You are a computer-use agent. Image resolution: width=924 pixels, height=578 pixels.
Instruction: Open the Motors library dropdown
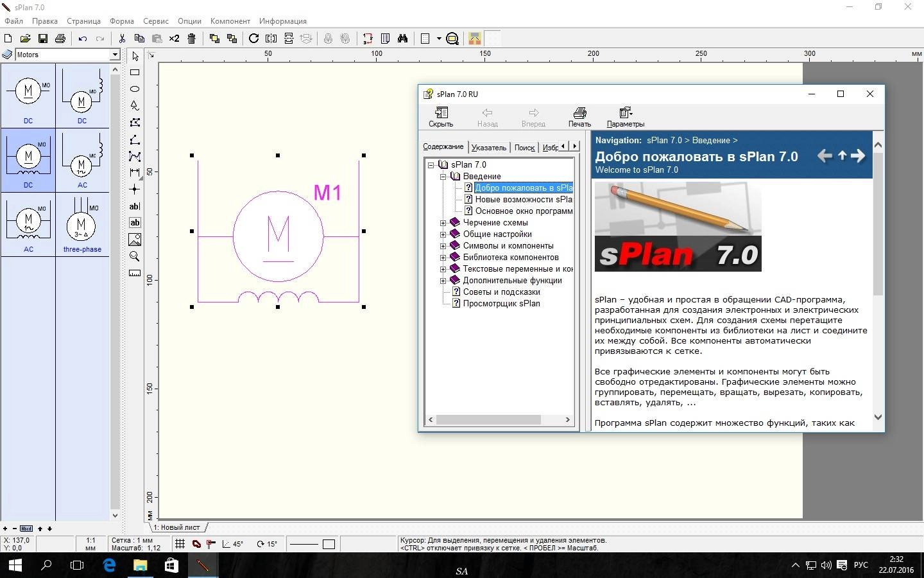(115, 55)
